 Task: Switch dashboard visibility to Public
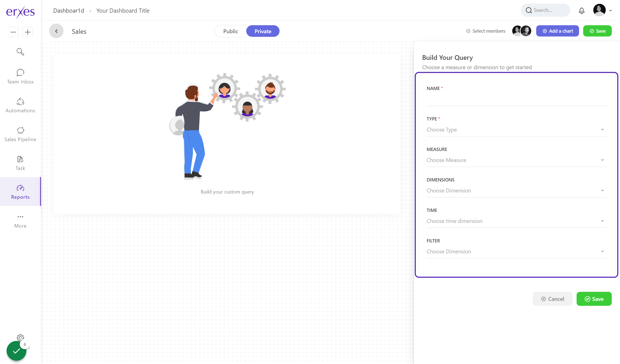[x=231, y=31]
